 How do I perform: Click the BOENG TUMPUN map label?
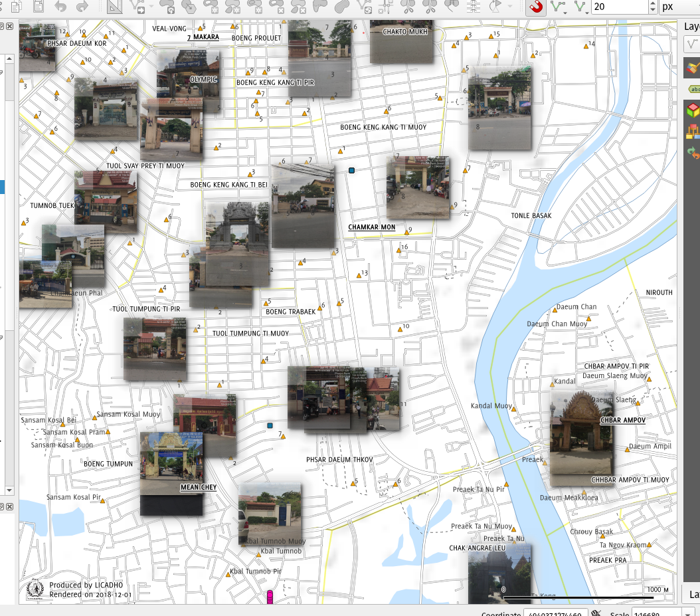point(108,464)
